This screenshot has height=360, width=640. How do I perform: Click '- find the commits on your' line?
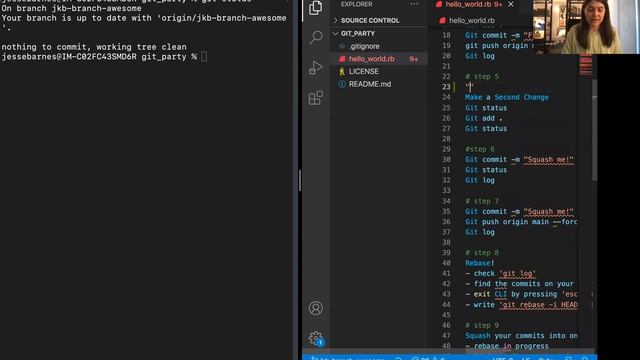(x=519, y=284)
